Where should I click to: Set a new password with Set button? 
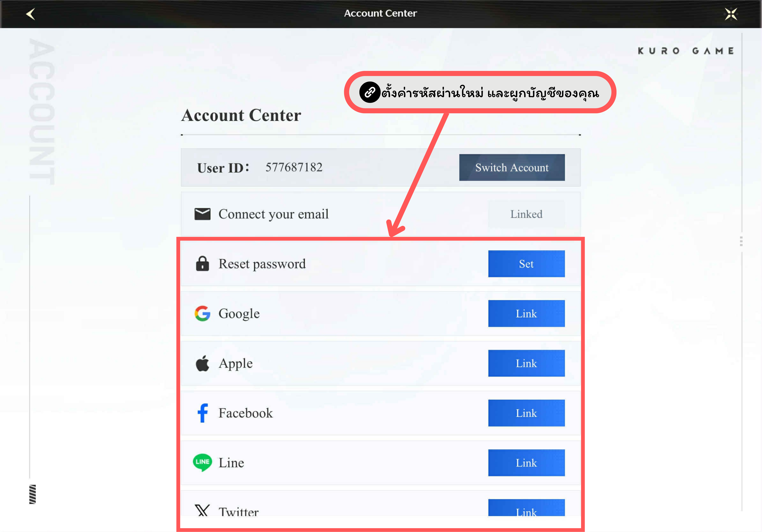526,264
